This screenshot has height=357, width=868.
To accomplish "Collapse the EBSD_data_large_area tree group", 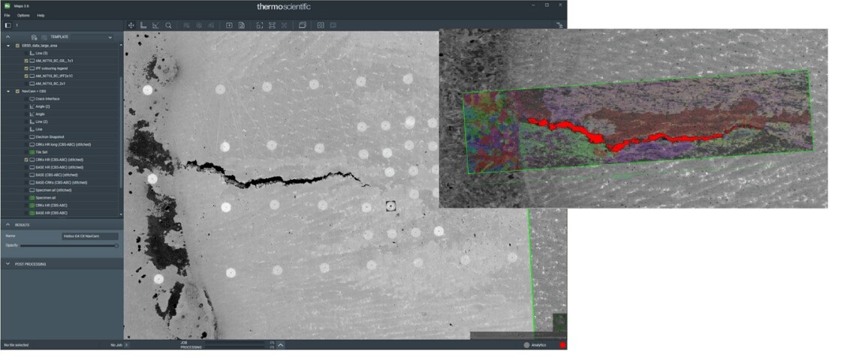I will pos(8,45).
